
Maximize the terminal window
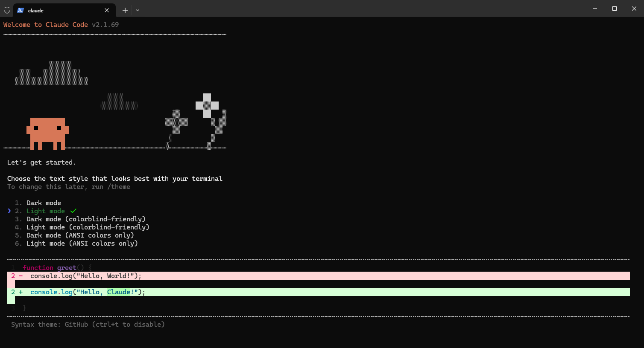615,9
